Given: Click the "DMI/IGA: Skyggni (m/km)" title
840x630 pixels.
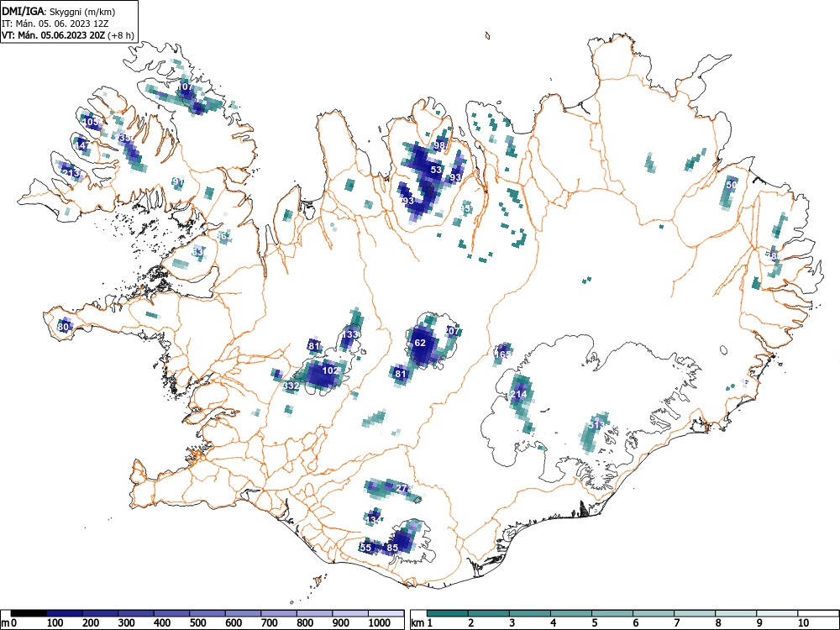Looking at the screenshot, I should 59,11.
